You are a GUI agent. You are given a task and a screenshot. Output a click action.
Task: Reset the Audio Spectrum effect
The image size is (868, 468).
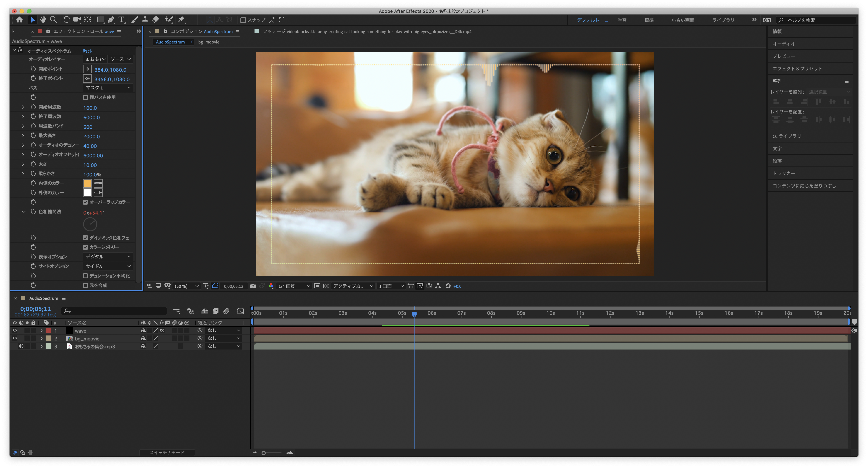pyautogui.click(x=87, y=51)
